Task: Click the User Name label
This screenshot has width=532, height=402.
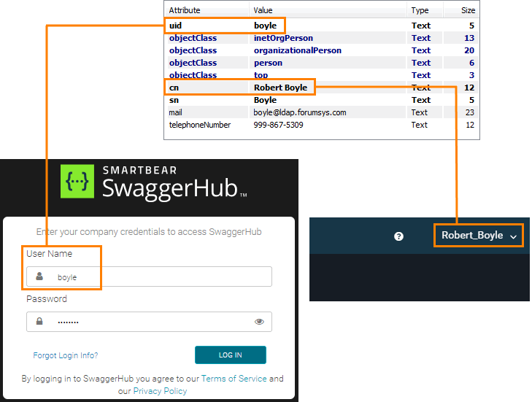Action: (x=49, y=254)
